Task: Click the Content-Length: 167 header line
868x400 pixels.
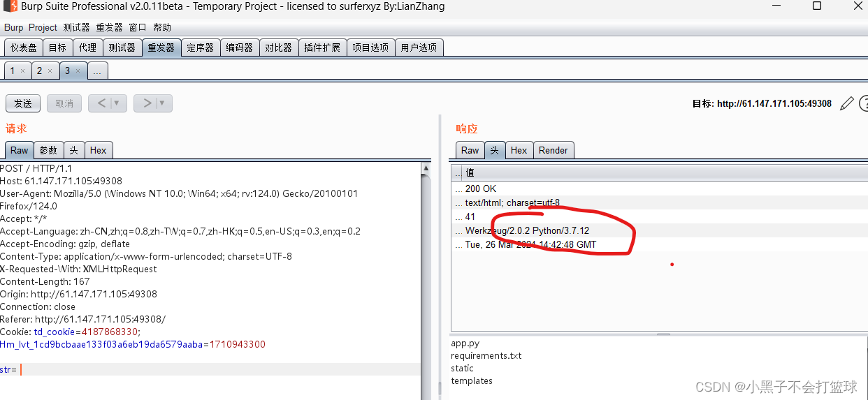Action: pyautogui.click(x=45, y=281)
